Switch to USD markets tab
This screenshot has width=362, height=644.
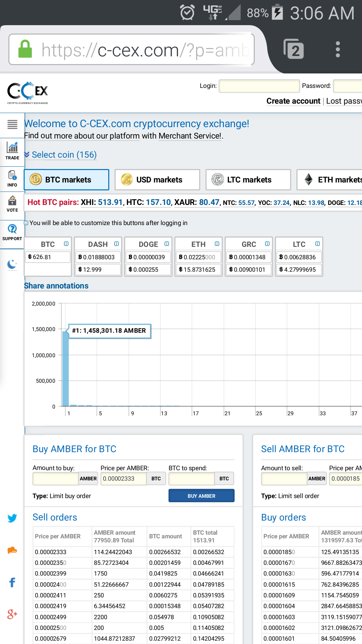coord(157,180)
